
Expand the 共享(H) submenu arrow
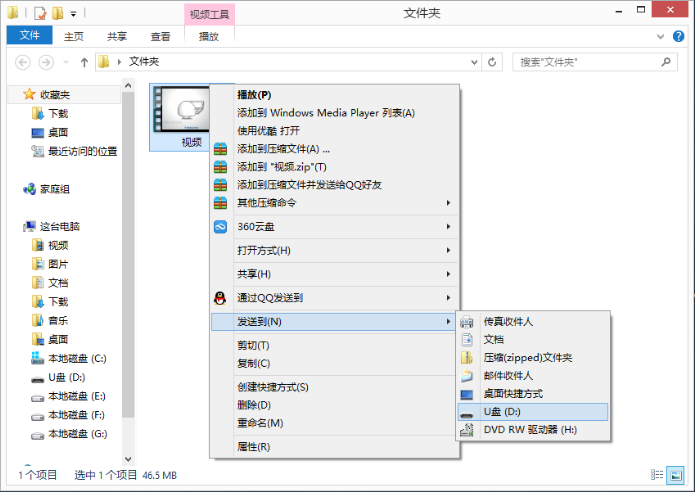point(449,274)
